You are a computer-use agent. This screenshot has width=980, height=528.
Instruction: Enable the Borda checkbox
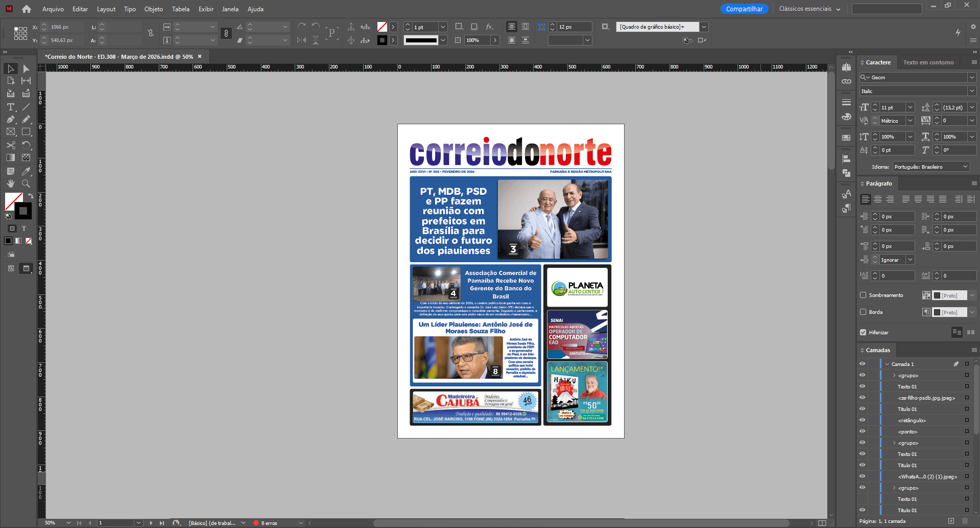point(863,312)
